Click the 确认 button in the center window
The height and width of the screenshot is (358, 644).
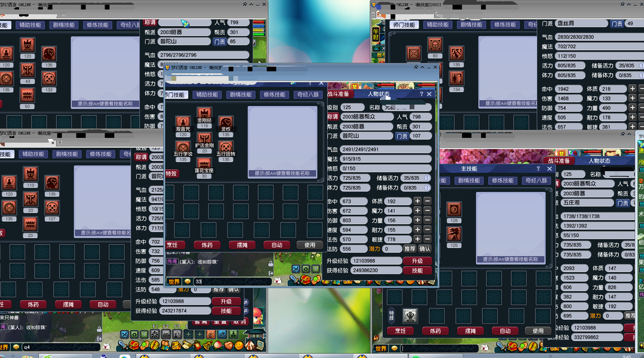coord(425,248)
